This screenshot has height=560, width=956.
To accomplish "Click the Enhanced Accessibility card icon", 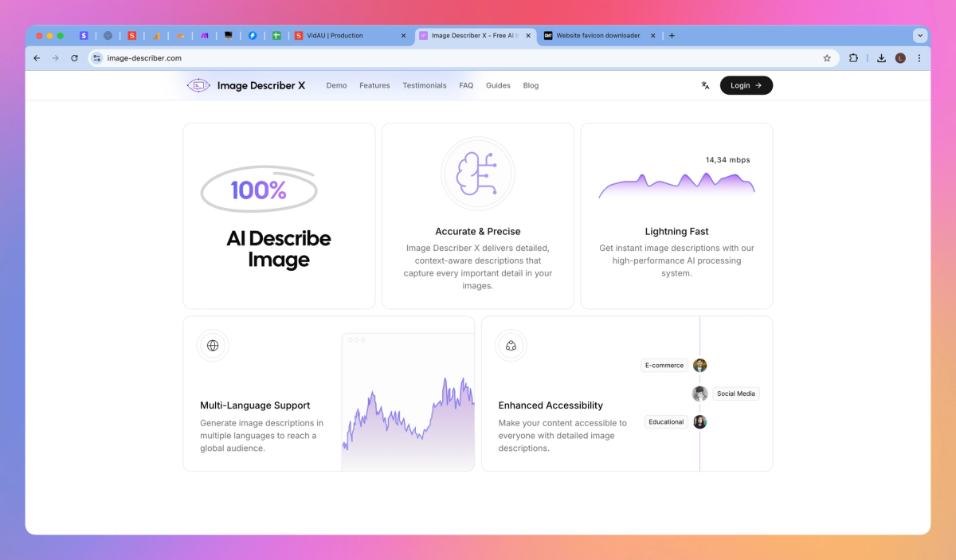I will click(x=511, y=346).
